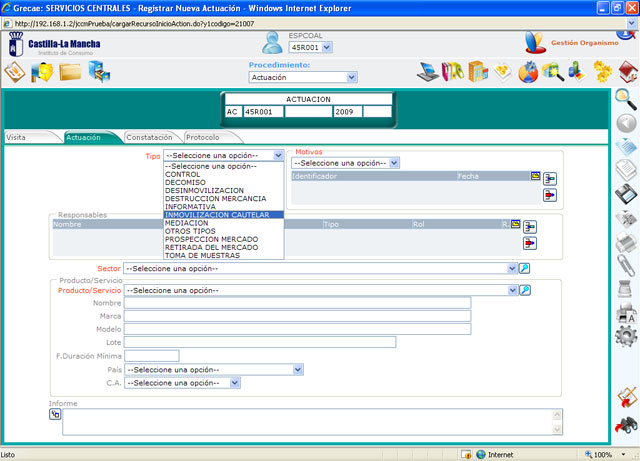Switch to the Constatación tab

pos(150,137)
